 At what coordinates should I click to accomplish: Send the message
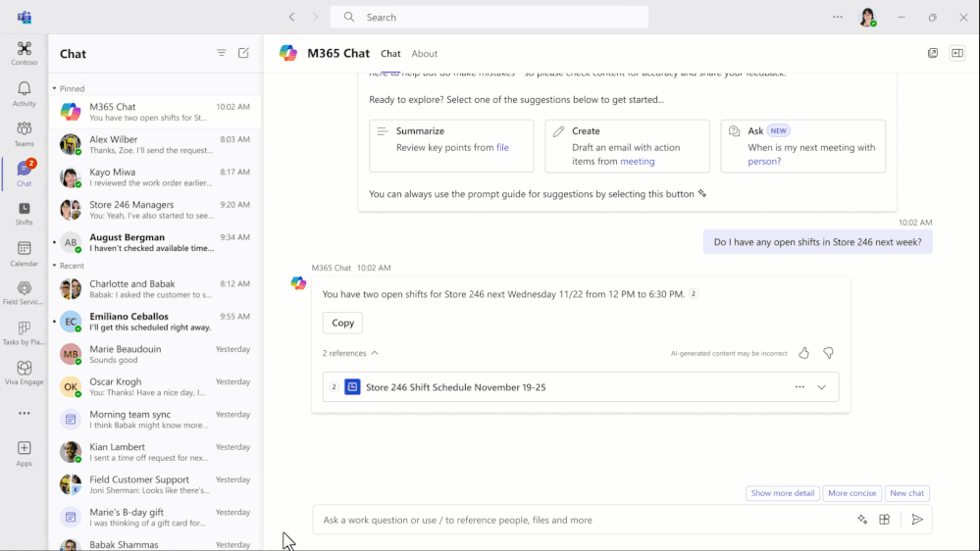[917, 520]
